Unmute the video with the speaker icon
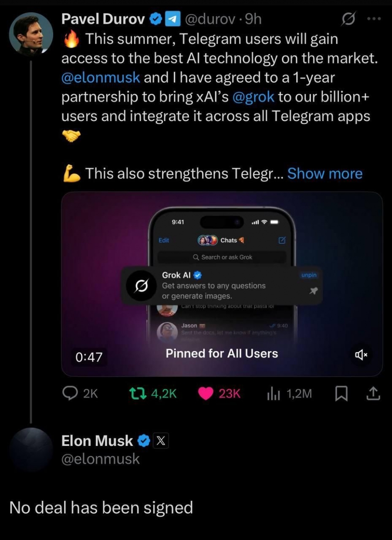Viewport: 392px width, 540px height. [361, 355]
